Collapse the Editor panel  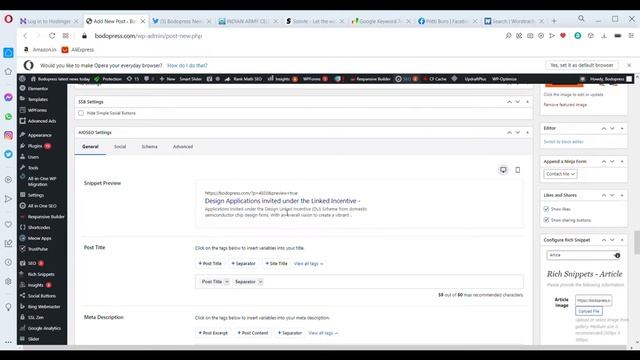click(x=622, y=129)
